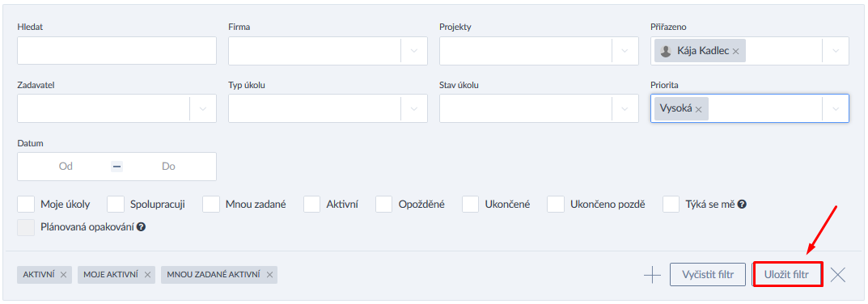The height and width of the screenshot is (304, 868).
Task: Click the Vyčistit filtr button
Action: (x=708, y=275)
